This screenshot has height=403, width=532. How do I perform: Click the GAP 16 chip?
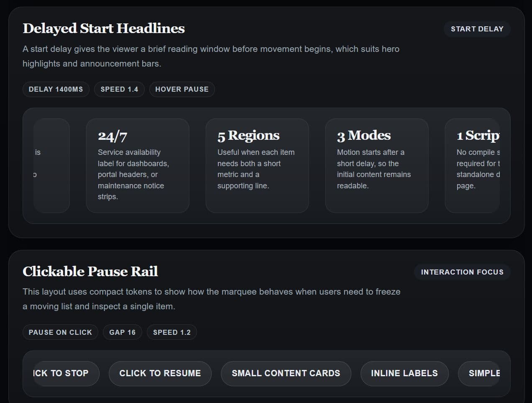tap(122, 332)
